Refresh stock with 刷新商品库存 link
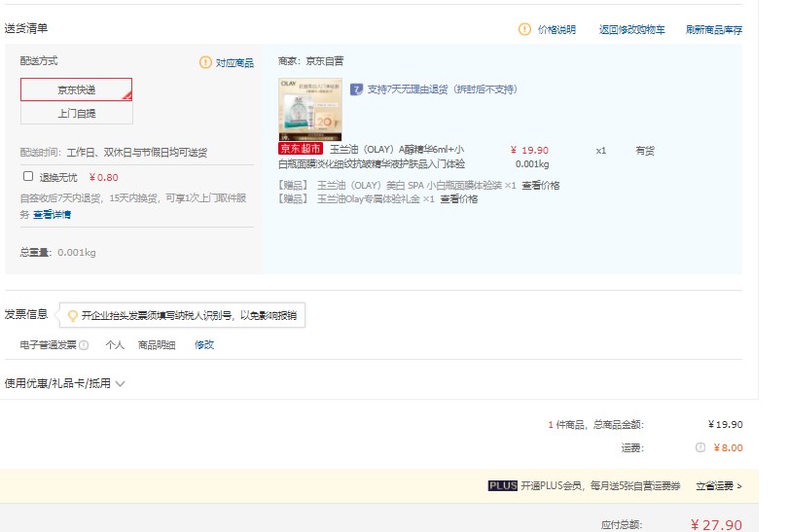The image size is (789, 532). coord(714,30)
